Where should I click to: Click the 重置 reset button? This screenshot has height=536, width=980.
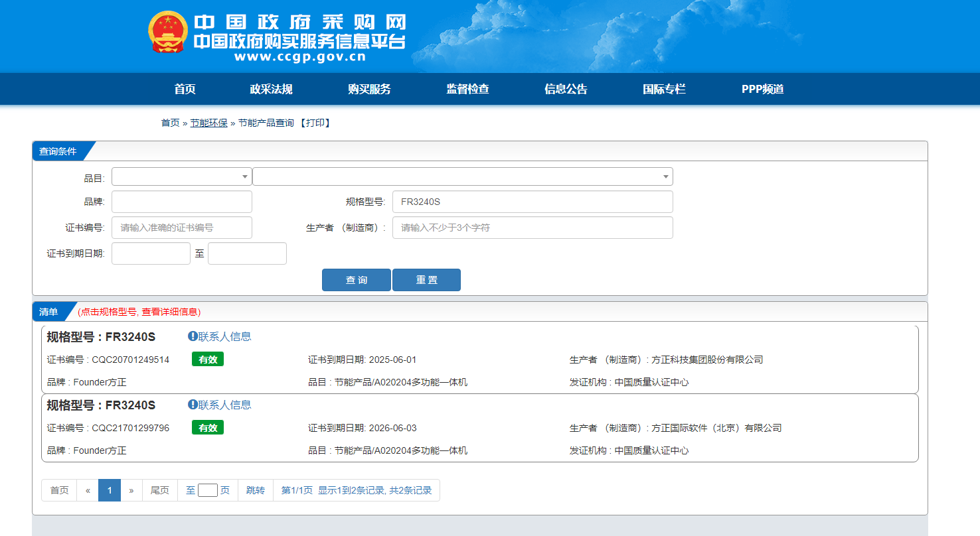[426, 280]
